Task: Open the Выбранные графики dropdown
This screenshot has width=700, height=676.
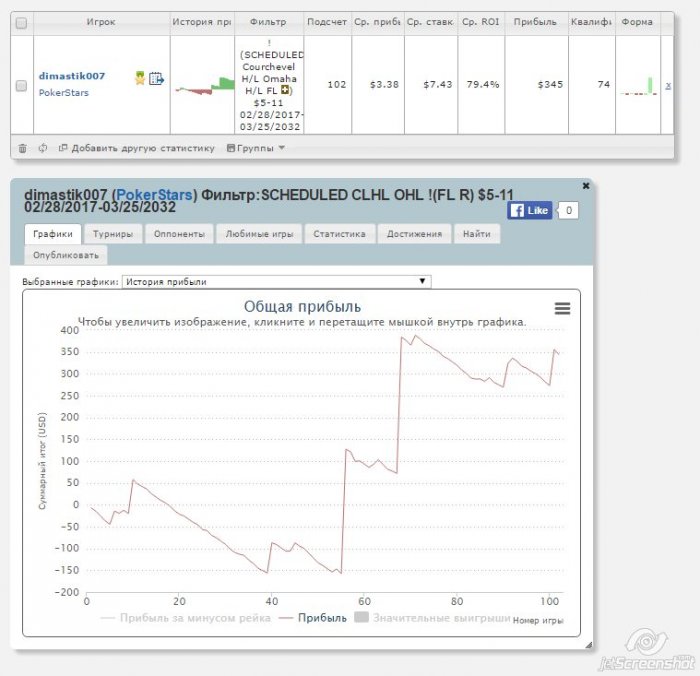Action: click(x=276, y=281)
